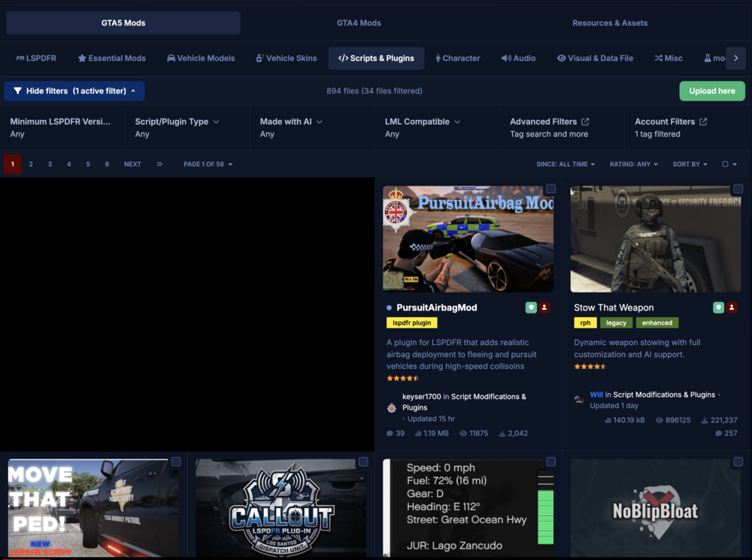The width and height of the screenshot is (752, 560).
Task: Click current page 1 button
Action: 13,164
